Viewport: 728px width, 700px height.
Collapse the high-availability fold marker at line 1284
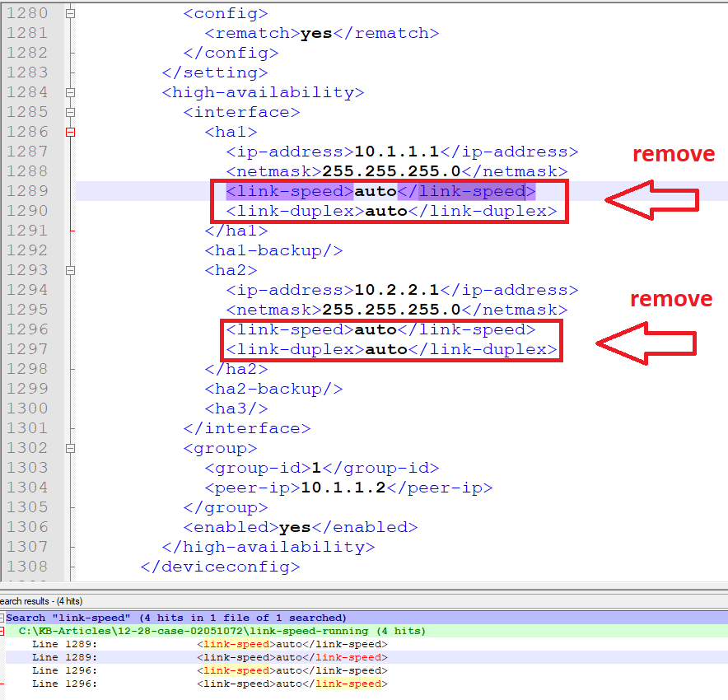click(x=70, y=92)
